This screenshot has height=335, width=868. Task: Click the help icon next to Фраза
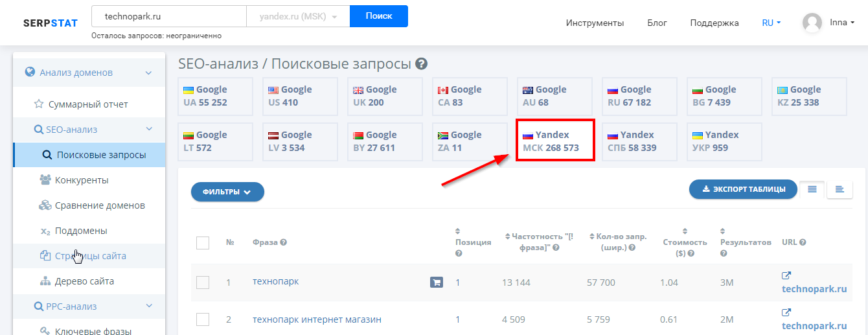pyautogui.click(x=284, y=242)
